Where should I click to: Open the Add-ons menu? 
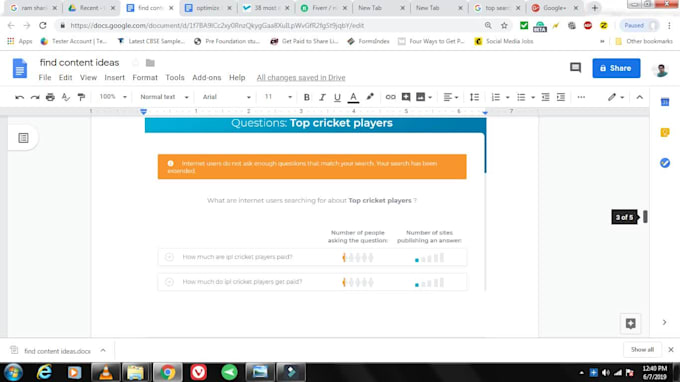click(206, 78)
